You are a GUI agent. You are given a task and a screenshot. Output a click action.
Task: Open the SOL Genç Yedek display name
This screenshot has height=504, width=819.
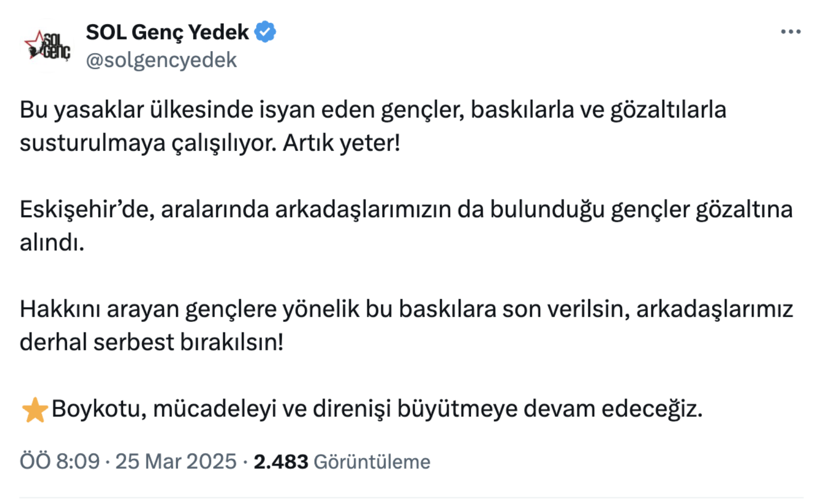coord(167,32)
